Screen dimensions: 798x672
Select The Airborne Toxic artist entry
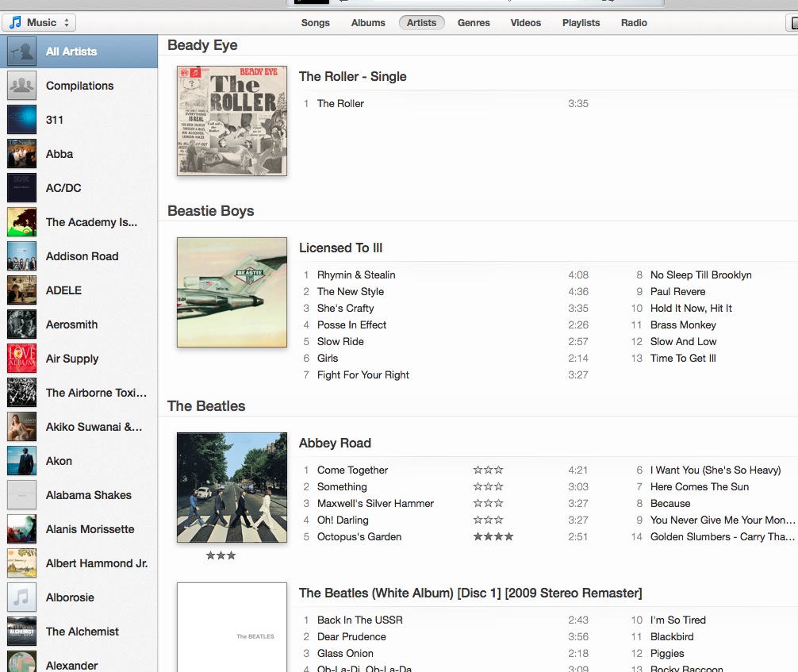[79, 393]
